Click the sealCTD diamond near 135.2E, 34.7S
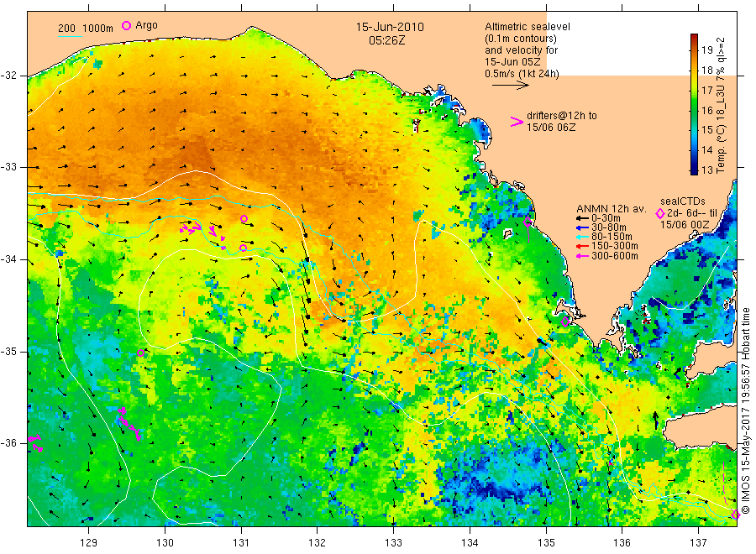The height and width of the screenshot is (554, 756). click(x=565, y=321)
